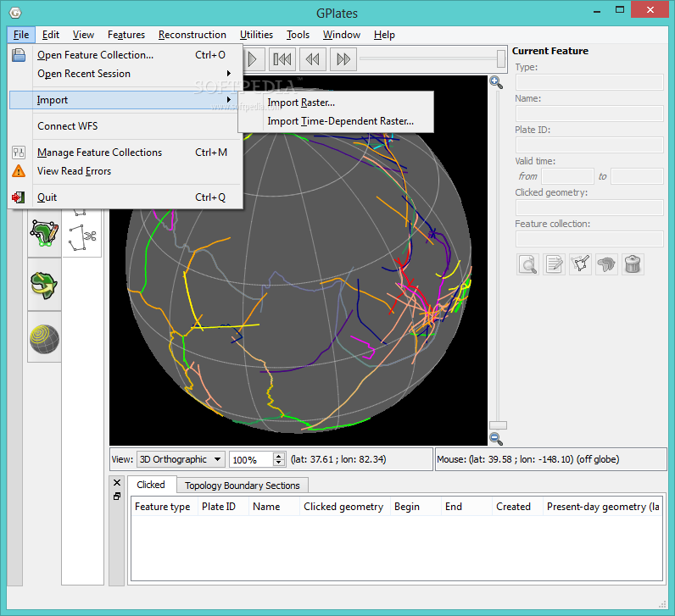The width and height of the screenshot is (675, 616).
Task: Open the pole manipulation tab icon
Action: tap(44, 285)
